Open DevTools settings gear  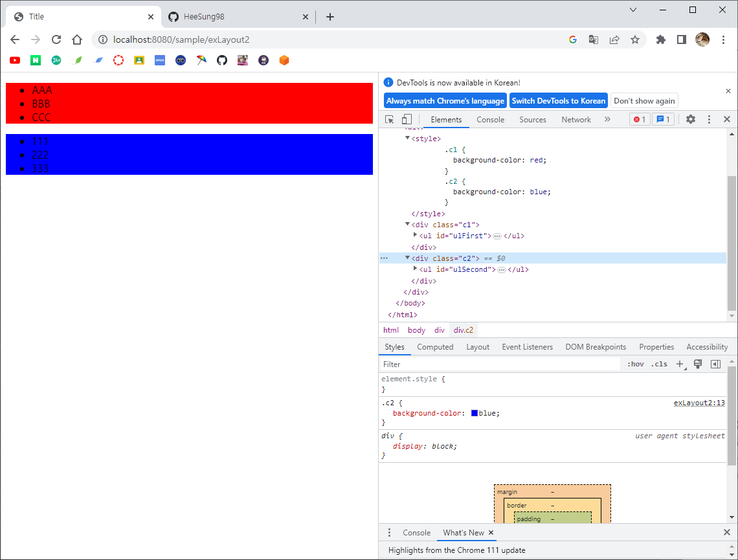[691, 120]
